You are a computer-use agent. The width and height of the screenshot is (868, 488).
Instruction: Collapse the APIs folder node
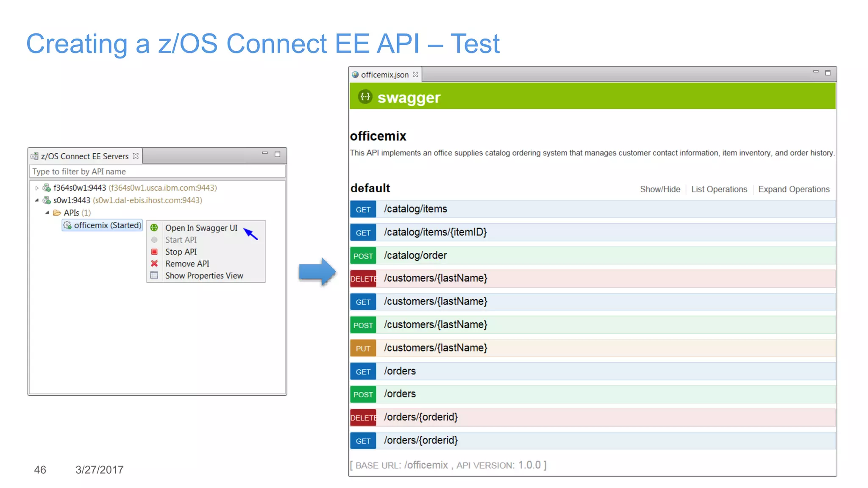[47, 213]
